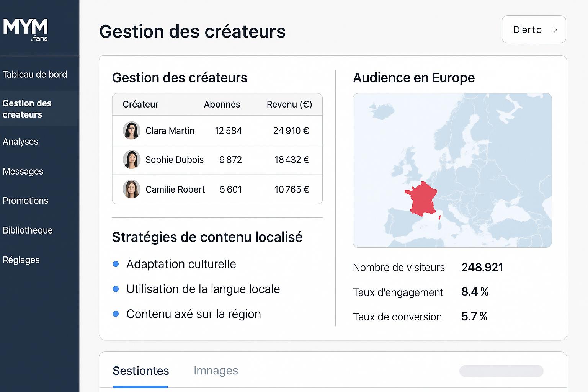Open Réglages settings page
588x392 pixels.
[x=21, y=260]
